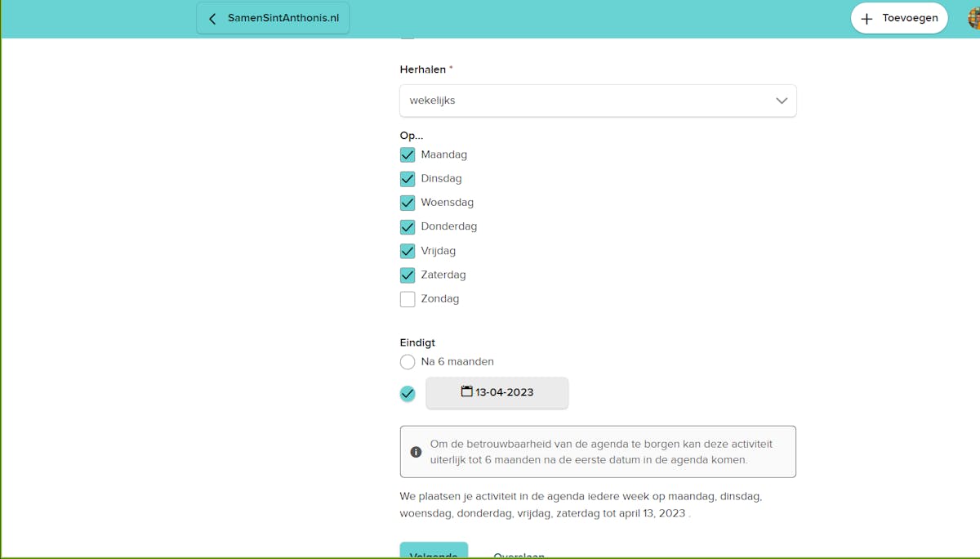This screenshot has height=559, width=980.
Task: Enable the Zondag checkbox
Action: [408, 299]
